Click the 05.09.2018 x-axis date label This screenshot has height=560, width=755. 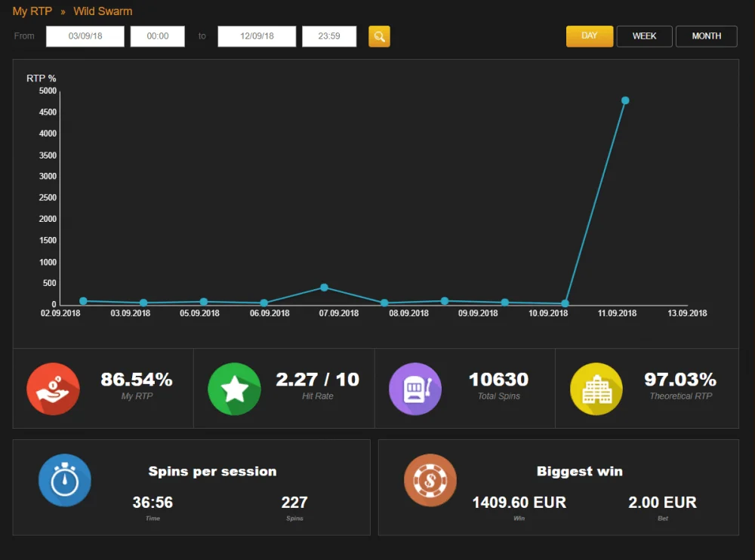(x=199, y=313)
